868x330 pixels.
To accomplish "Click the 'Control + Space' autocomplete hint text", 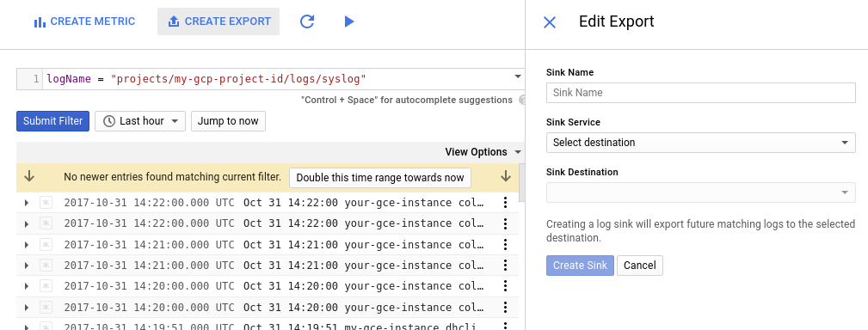I will click(407, 100).
